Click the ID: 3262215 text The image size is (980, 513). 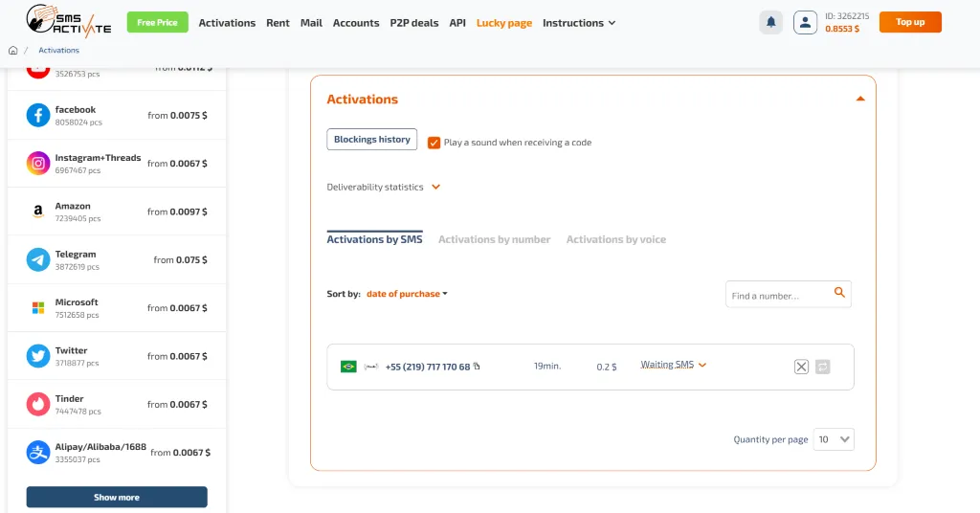[x=847, y=16]
